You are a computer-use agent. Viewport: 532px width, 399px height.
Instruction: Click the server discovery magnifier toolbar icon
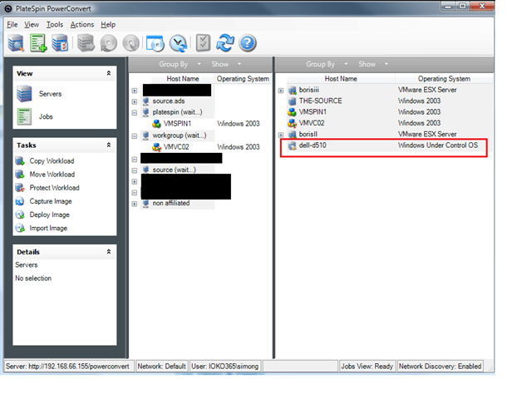click(x=17, y=43)
